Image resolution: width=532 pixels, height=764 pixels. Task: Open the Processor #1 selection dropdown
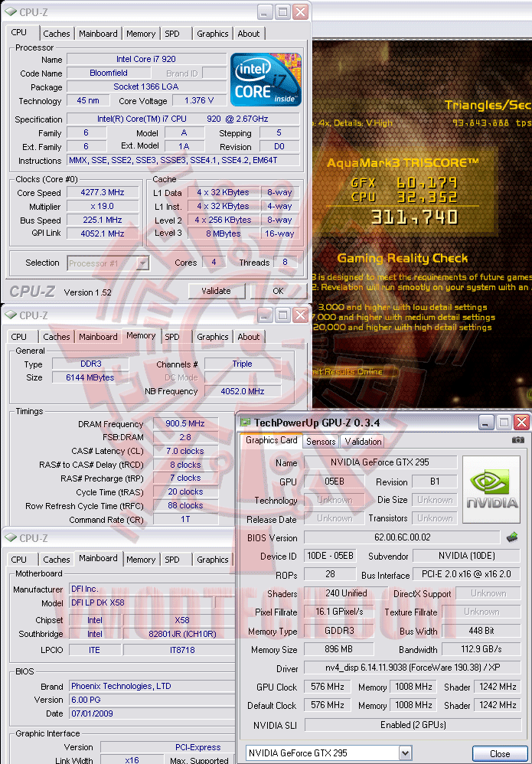pos(142,263)
